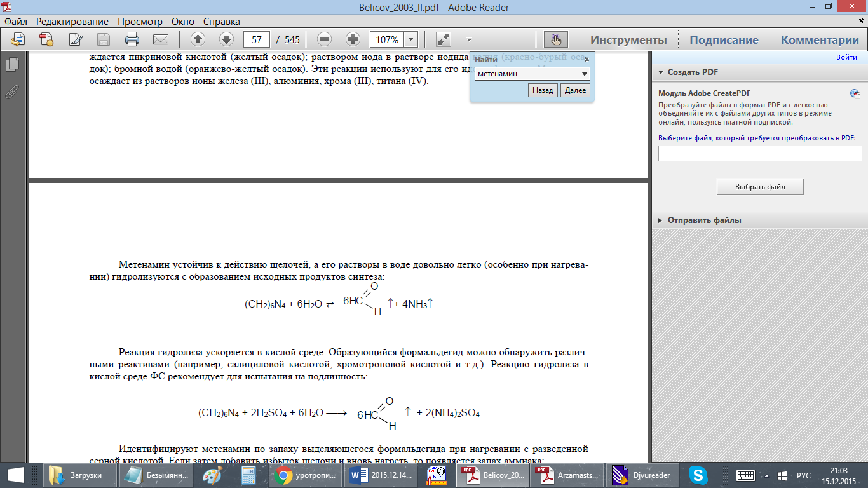868x488 pixels.
Task: Click the send by email envelope icon
Action: 160,40
